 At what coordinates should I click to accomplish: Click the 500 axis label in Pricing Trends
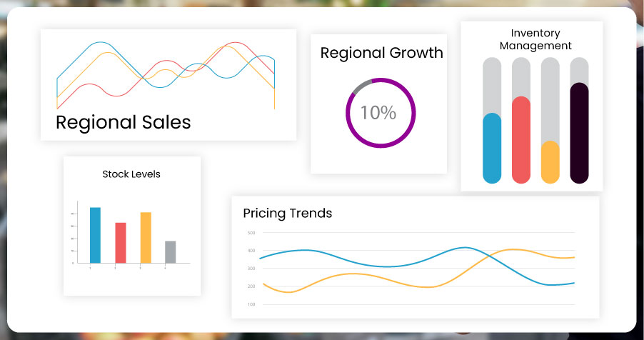251,233
